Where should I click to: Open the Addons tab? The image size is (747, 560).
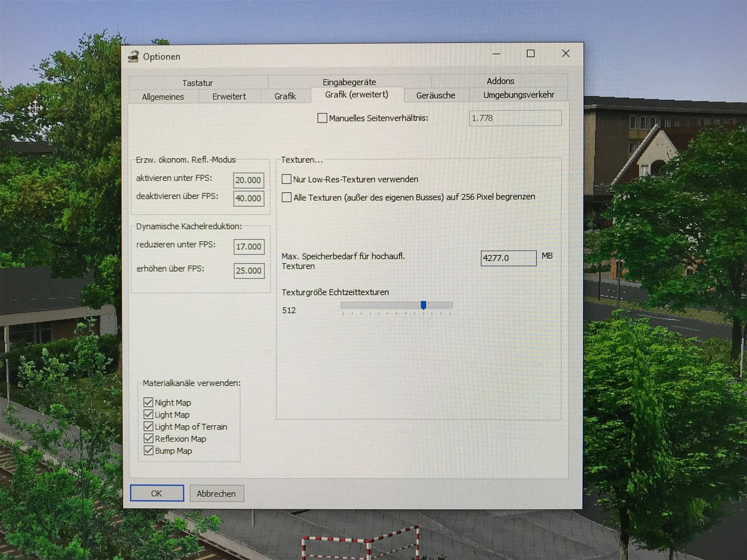click(500, 81)
